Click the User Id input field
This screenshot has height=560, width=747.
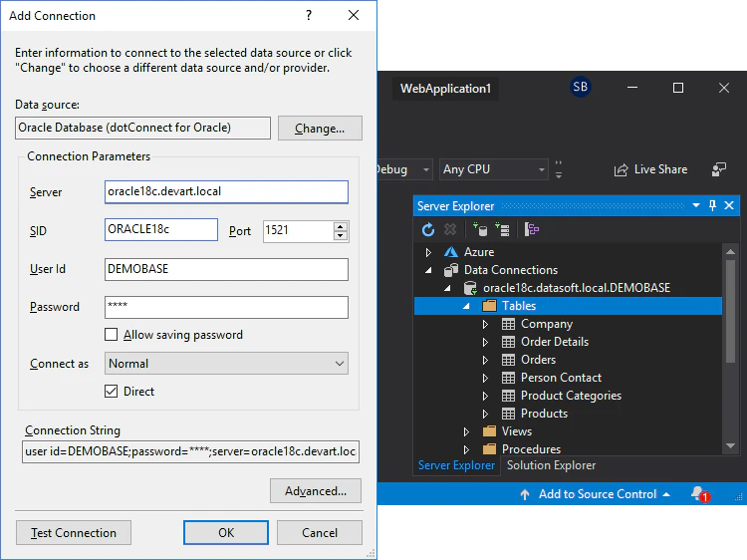(226, 269)
